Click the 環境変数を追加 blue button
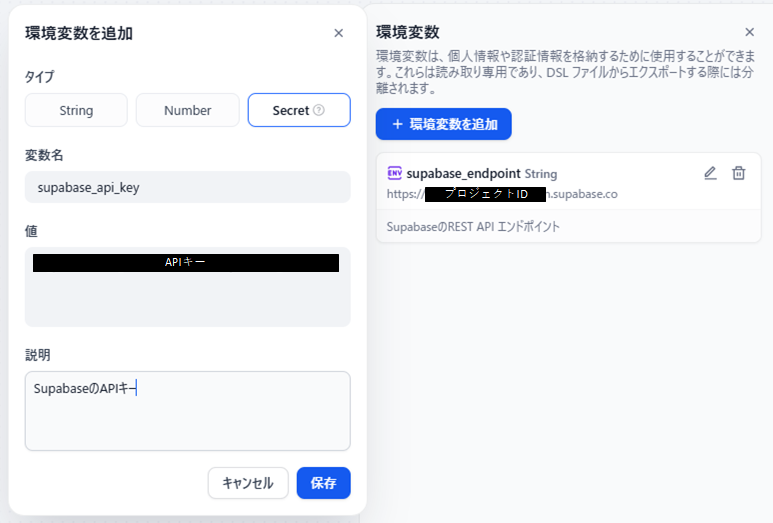The image size is (773, 523). click(443, 124)
